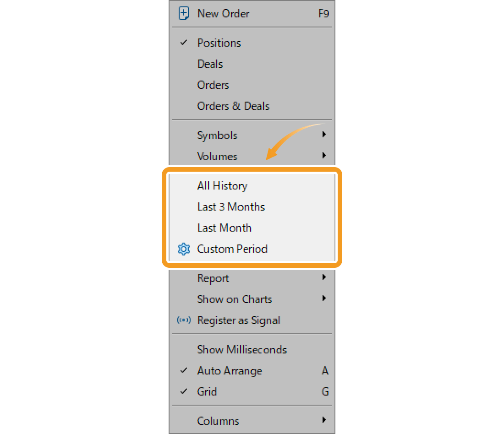Expand the Symbols submenu arrow
Viewport: 504px width, 434px height.
pyautogui.click(x=324, y=134)
